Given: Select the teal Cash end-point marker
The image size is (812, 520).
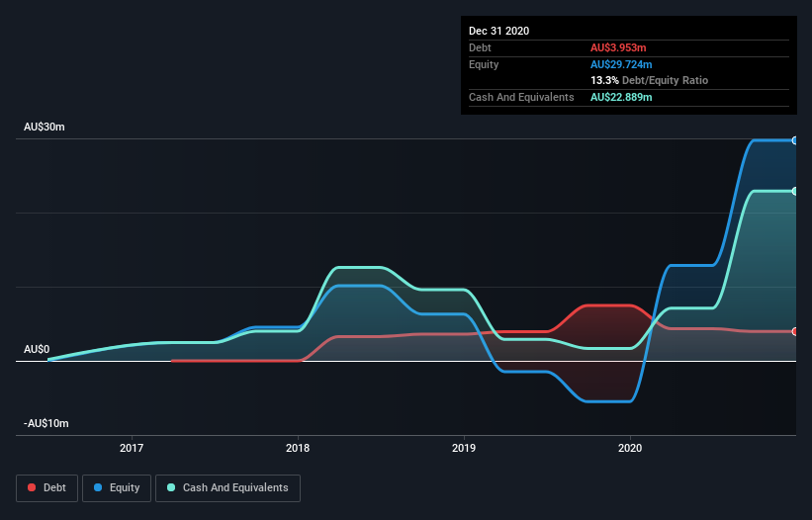Looking at the screenshot, I should tap(794, 192).
